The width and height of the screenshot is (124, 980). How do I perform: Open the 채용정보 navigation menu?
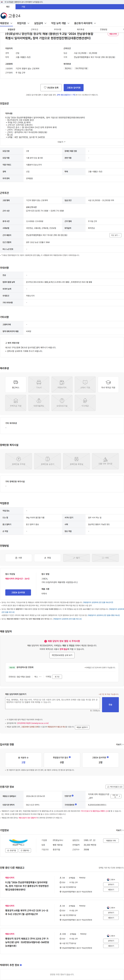(6, 23)
